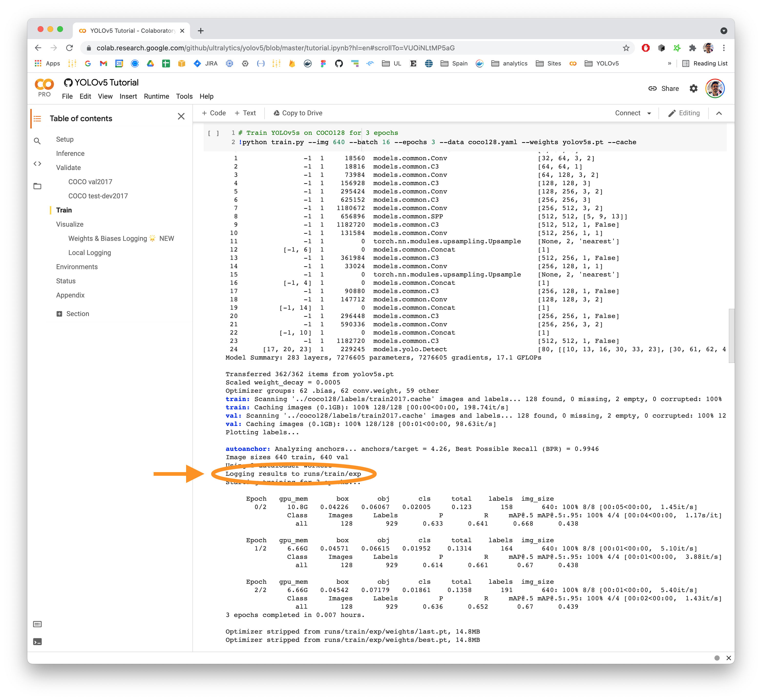Expand the Connect dropdown arrow

coord(649,113)
